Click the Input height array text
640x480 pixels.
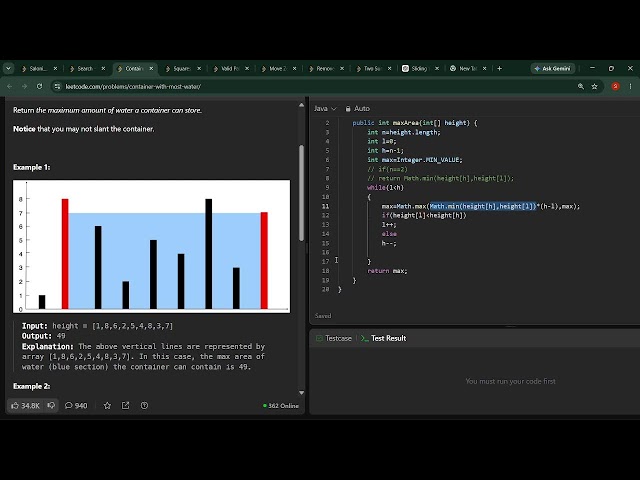point(98,326)
